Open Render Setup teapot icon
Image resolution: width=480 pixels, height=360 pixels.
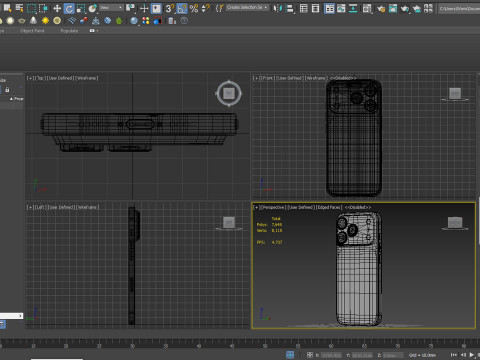(x=381, y=8)
